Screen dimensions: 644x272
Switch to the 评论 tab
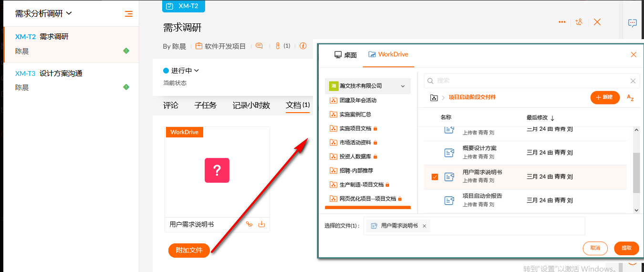click(171, 105)
